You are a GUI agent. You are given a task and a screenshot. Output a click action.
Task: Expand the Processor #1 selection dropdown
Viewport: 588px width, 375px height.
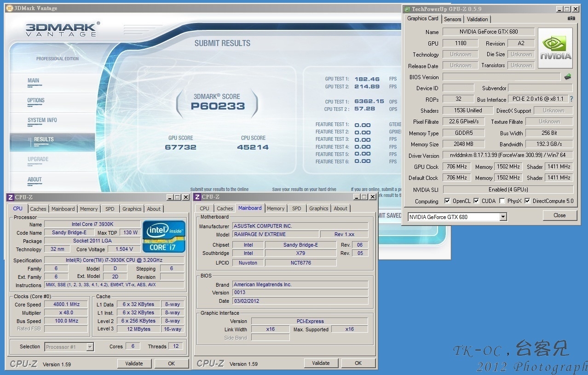point(90,347)
